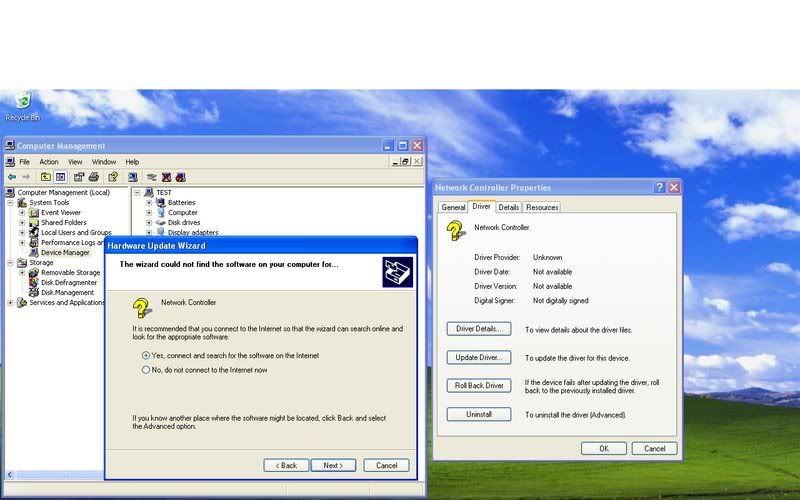Click the left arrow of console tree scrollbar
800x500 pixels.
[9, 475]
